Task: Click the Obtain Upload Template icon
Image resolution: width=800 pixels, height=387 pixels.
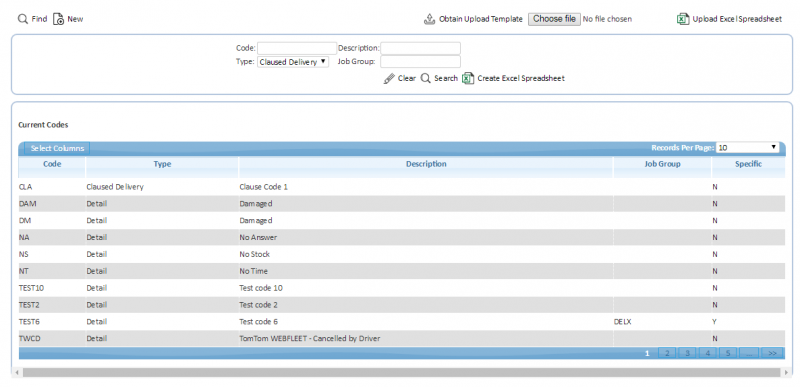Action: [x=429, y=19]
